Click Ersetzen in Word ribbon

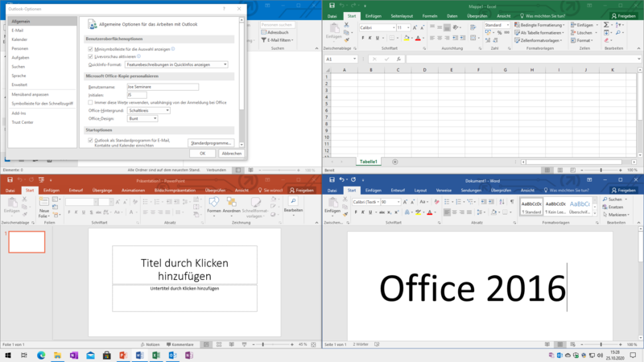tap(613, 207)
